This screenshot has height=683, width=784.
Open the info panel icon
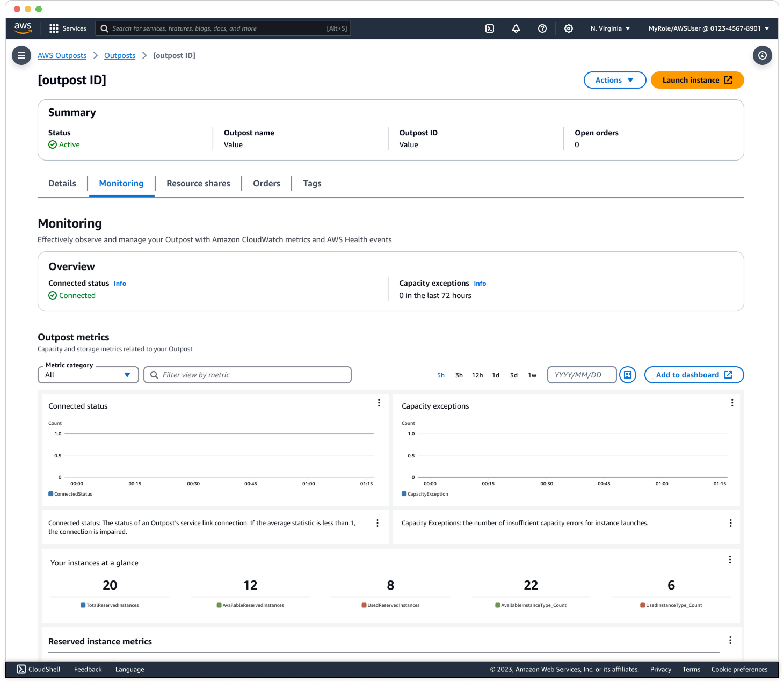click(x=763, y=55)
